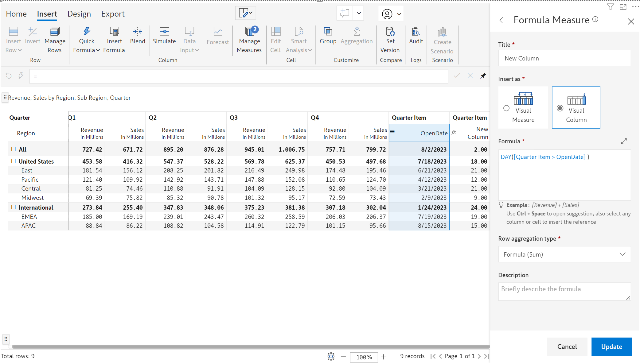This screenshot has width=640, height=364.
Task: Select the Visual Measure radio option
Action: pyautogui.click(x=506, y=108)
